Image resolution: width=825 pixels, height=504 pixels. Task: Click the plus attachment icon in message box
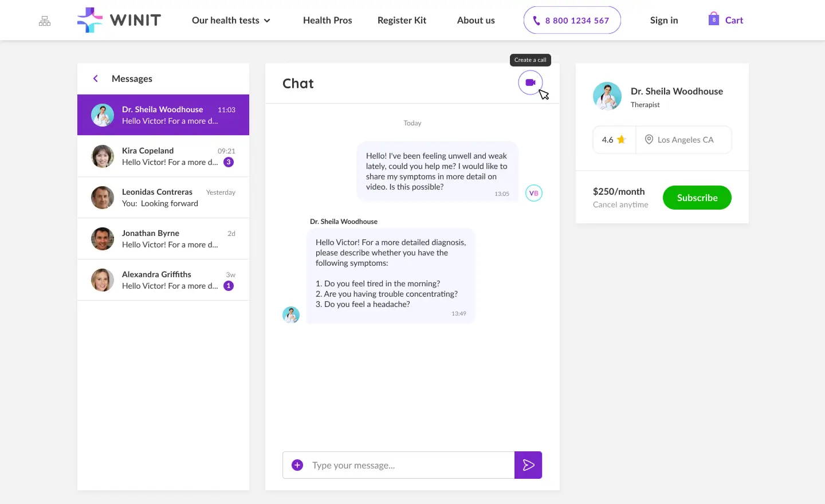pos(297,465)
